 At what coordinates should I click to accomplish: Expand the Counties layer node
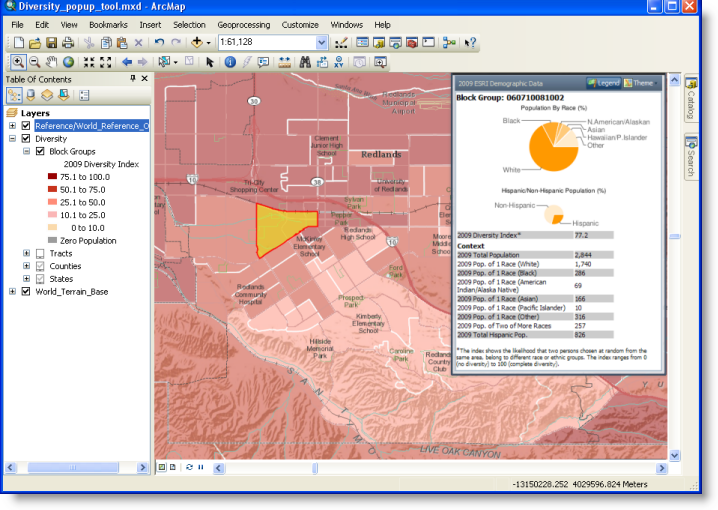[26, 267]
